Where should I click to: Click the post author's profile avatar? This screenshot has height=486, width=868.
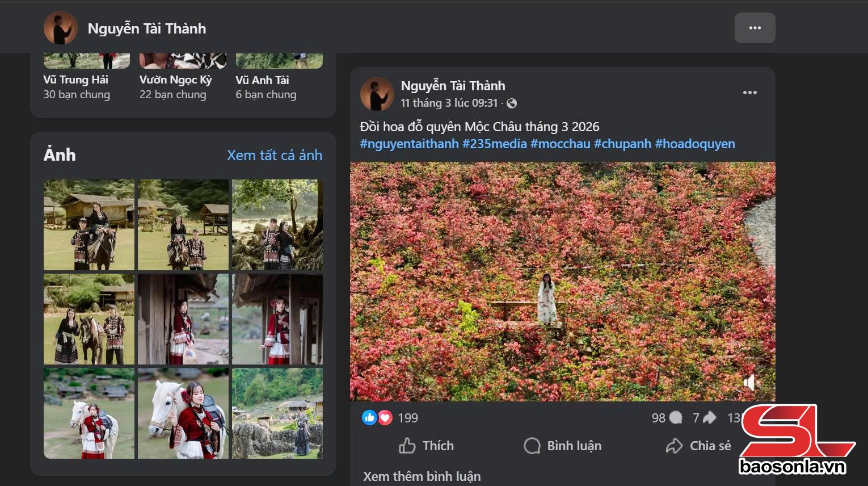[377, 94]
